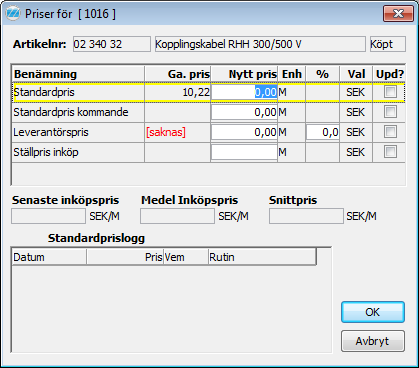Screen dimensions: 419x368
Task: Toggle Upd? checkbox for Ställpris inköp
Action: coord(390,152)
